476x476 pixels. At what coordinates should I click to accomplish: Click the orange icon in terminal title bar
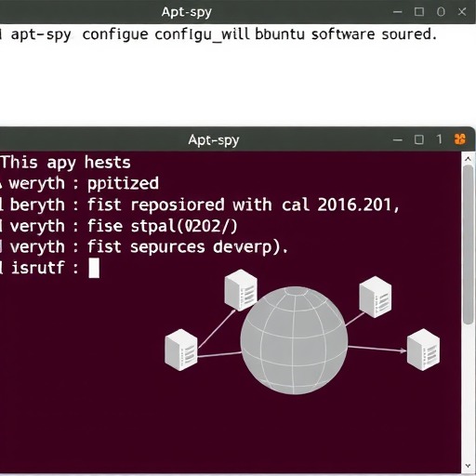tap(460, 139)
